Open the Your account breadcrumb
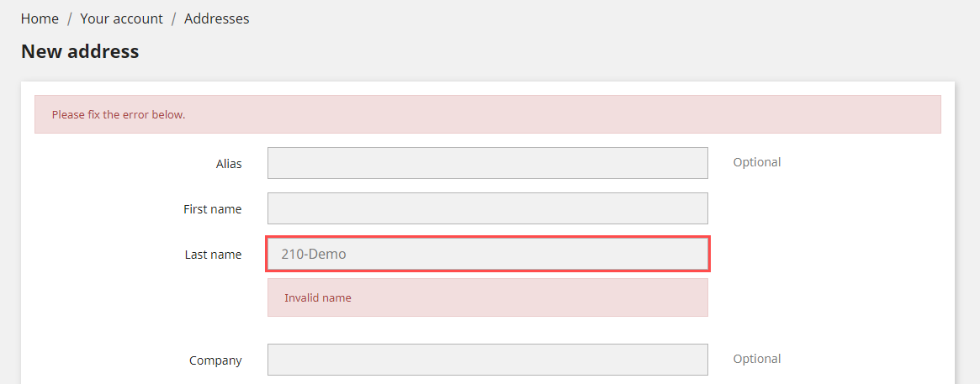Image resolution: width=980 pixels, height=384 pixels. [x=121, y=18]
